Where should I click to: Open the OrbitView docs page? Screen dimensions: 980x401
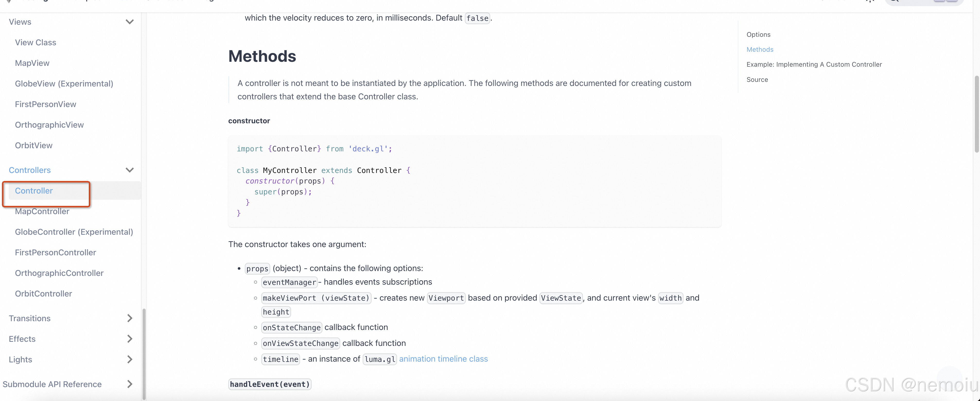[x=33, y=145]
